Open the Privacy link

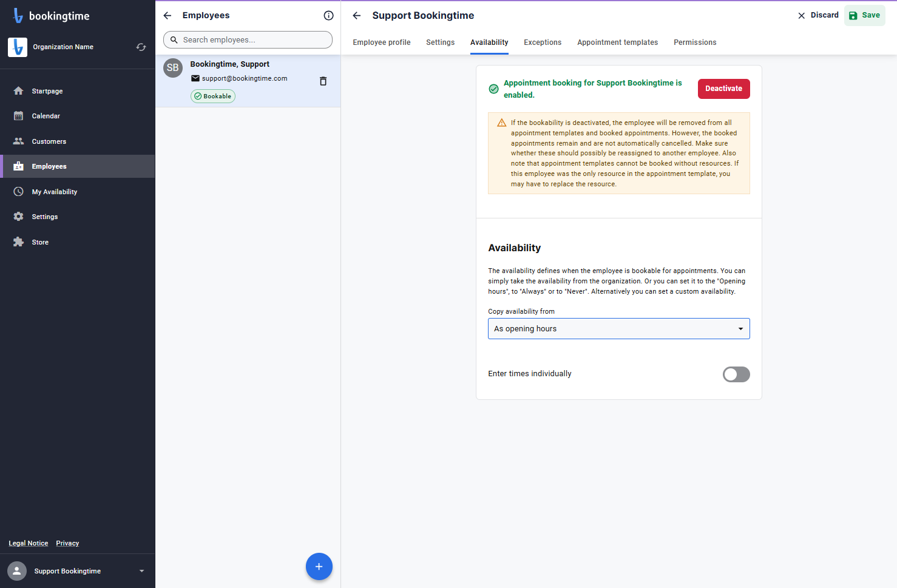pos(67,543)
